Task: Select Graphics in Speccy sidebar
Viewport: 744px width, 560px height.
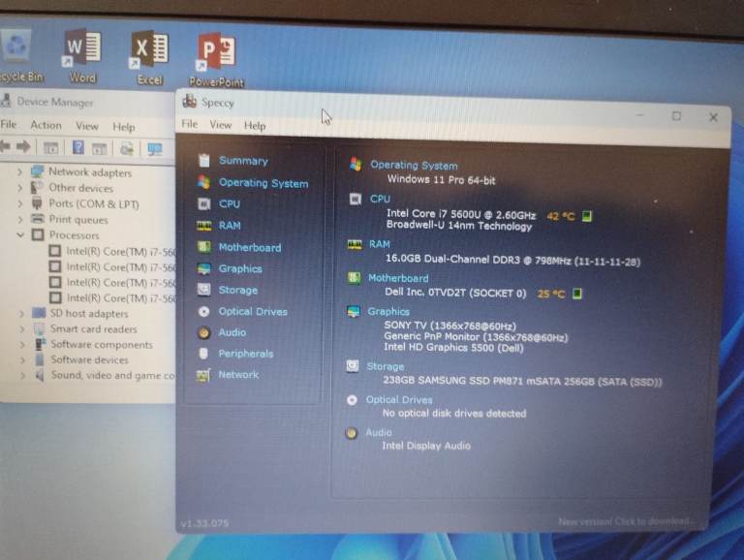Action: (x=240, y=268)
